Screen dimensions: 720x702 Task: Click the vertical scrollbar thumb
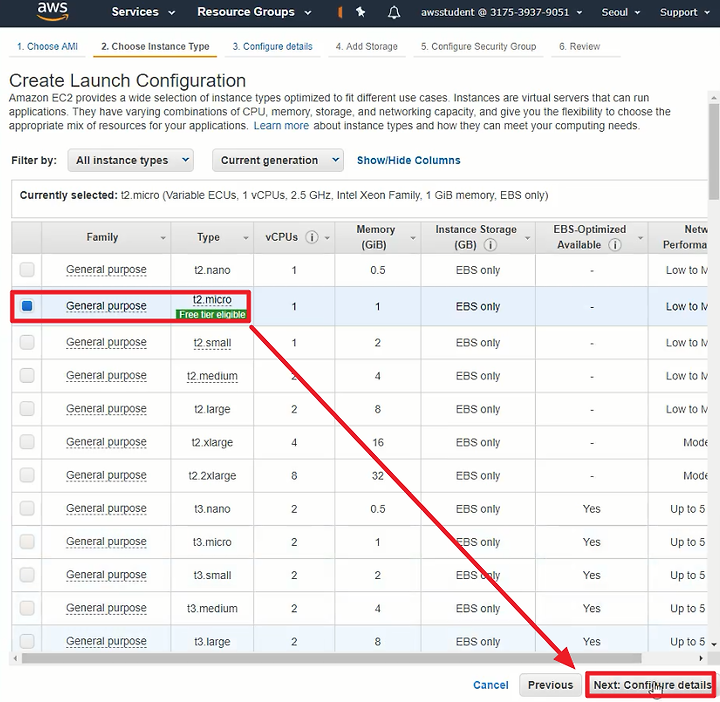click(714, 152)
